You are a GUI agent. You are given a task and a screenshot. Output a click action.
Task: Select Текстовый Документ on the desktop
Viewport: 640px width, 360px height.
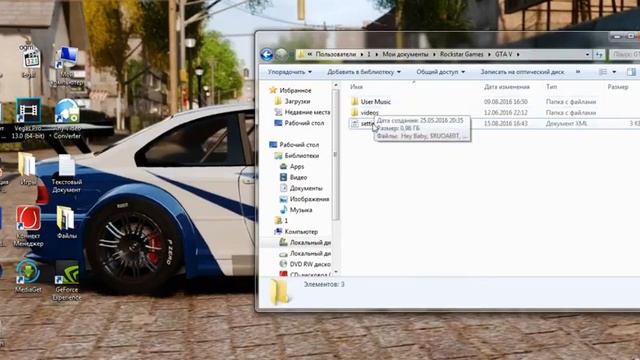67,173
